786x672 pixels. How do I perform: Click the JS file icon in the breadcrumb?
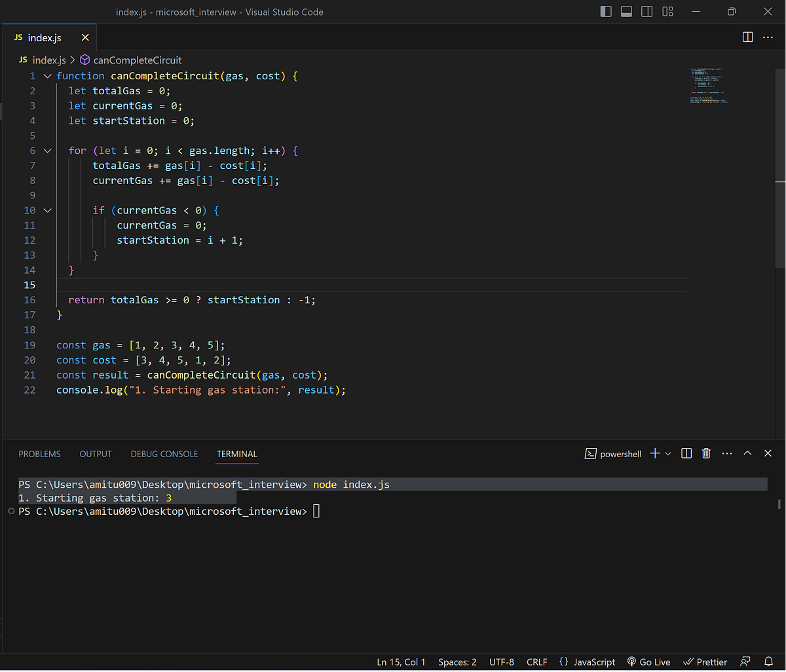click(x=24, y=60)
